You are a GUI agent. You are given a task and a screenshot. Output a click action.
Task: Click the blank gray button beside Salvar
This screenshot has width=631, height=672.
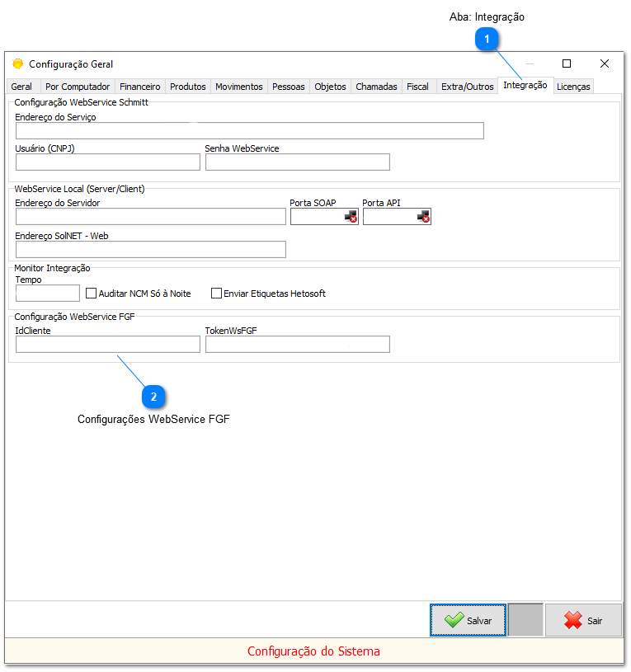pos(525,620)
